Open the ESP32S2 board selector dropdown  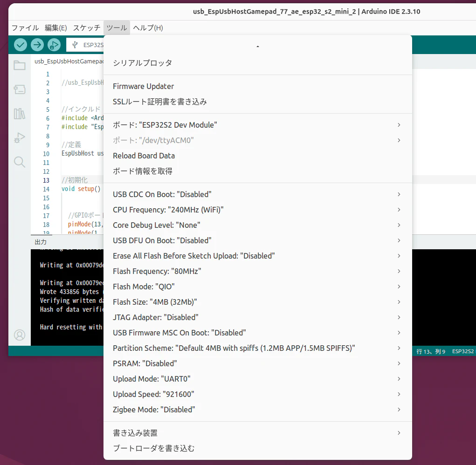(x=85, y=45)
